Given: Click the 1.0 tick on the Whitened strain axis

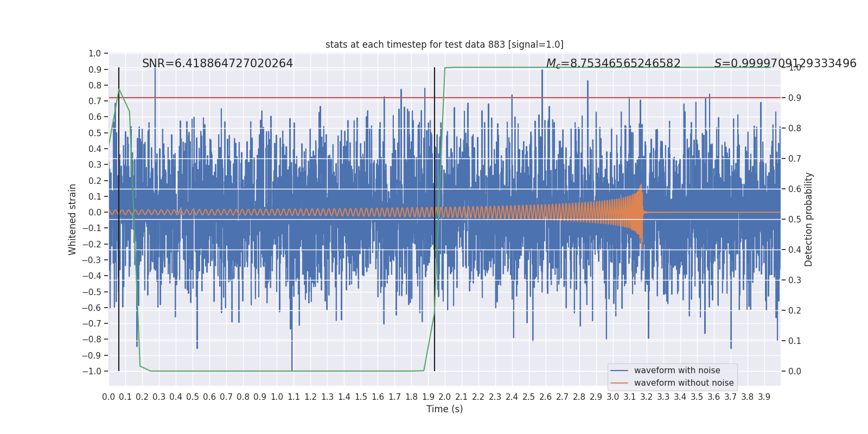Looking at the screenshot, I should (95, 53).
